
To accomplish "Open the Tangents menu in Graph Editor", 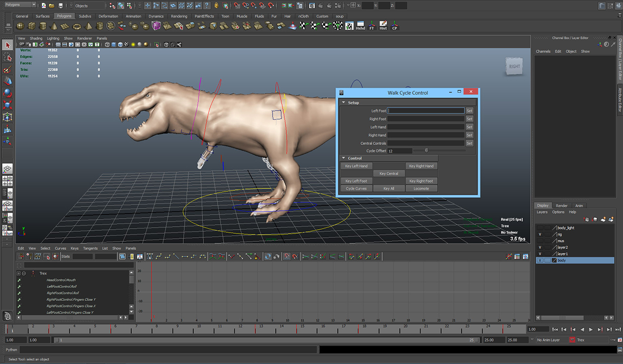I will pos(90,248).
